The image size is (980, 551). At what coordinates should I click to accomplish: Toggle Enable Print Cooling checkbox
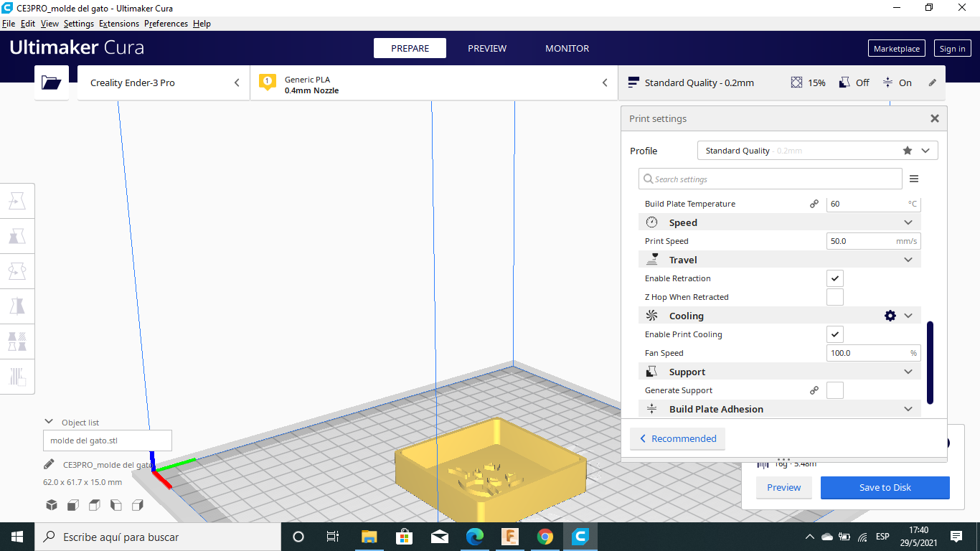coord(835,334)
